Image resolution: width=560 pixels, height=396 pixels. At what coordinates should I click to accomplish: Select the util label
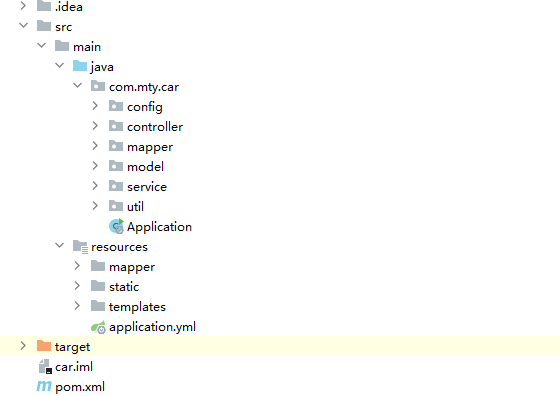point(135,207)
